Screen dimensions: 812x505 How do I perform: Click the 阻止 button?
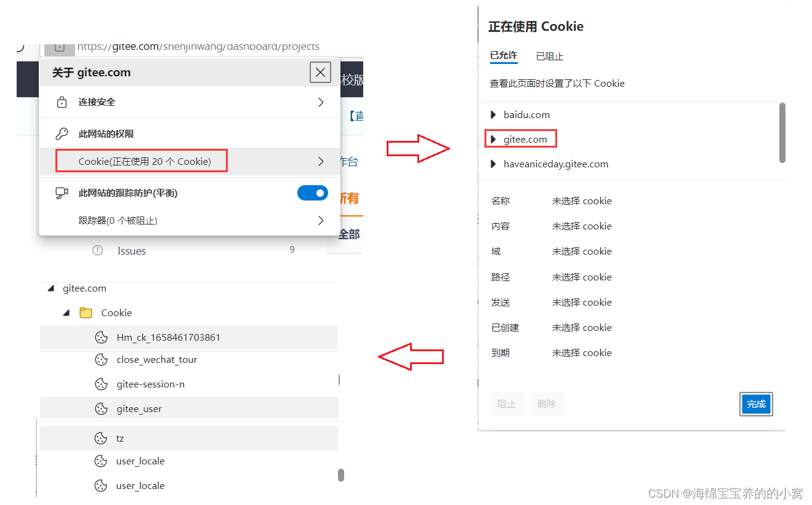[x=507, y=404]
